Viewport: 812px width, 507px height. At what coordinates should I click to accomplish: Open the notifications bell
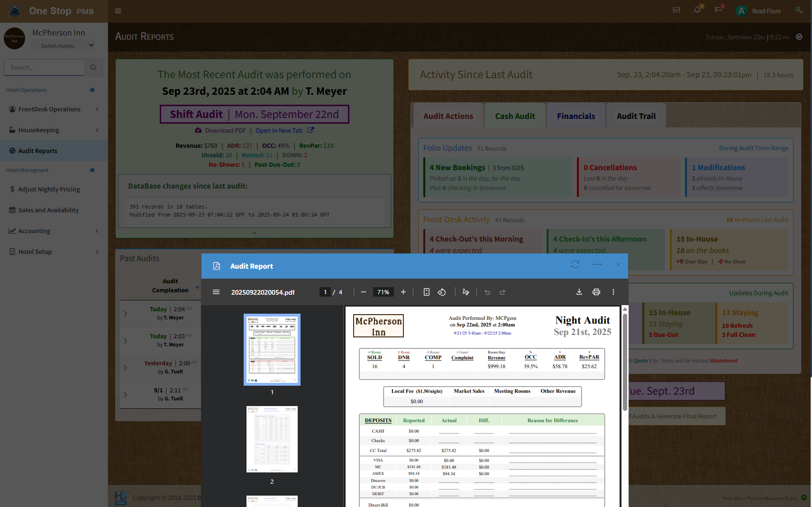(x=697, y=10)
